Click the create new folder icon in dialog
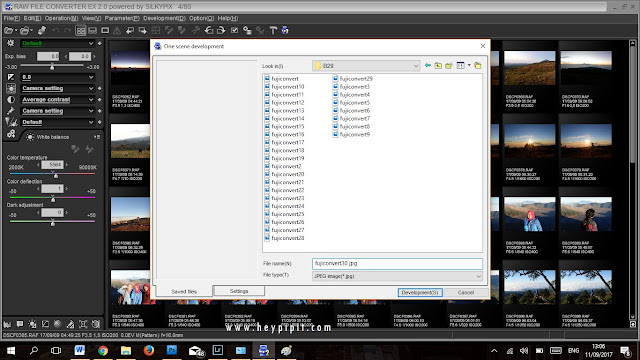Screen dimensions: 640x360 pyautogui.click(x=449, y=66)
